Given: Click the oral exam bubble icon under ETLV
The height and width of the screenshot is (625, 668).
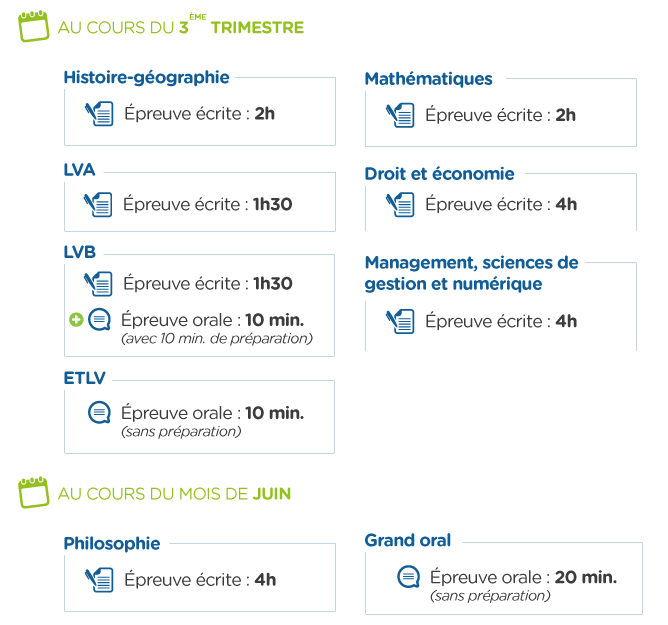Looking at the screenshot, I should coord(99,412).
